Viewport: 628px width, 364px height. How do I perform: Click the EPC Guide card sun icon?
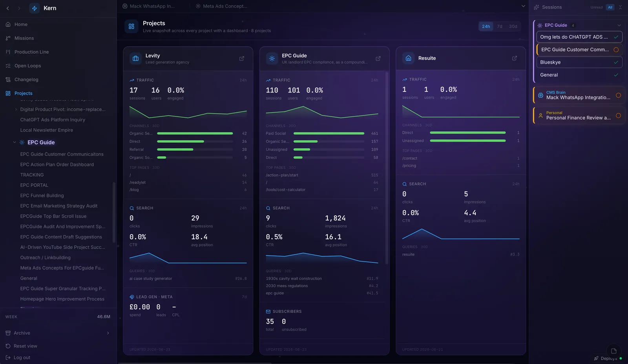coord(272,58)
